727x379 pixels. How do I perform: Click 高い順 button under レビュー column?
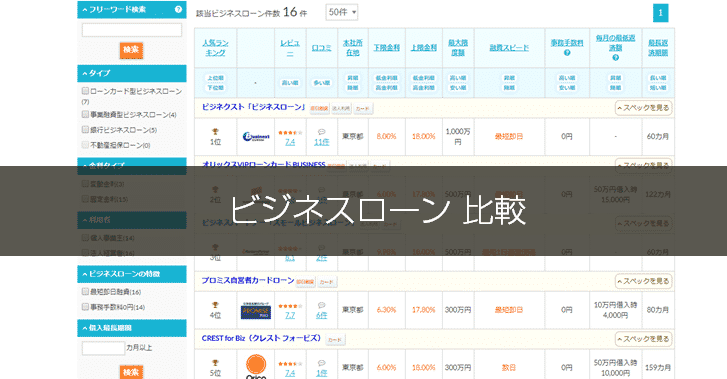tap(290, 83)
